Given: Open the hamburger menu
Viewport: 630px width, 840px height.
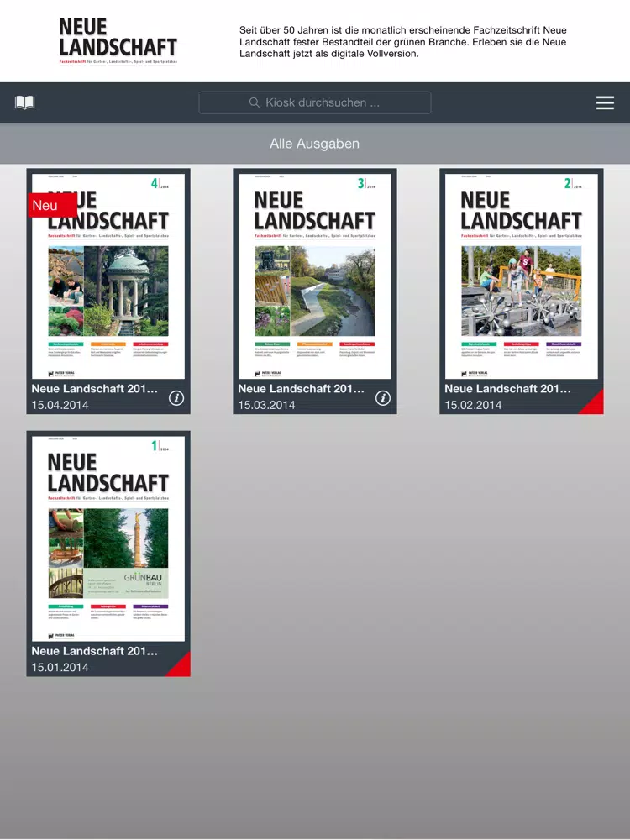Looking at the screenshot, I should [x=605, y=102].
